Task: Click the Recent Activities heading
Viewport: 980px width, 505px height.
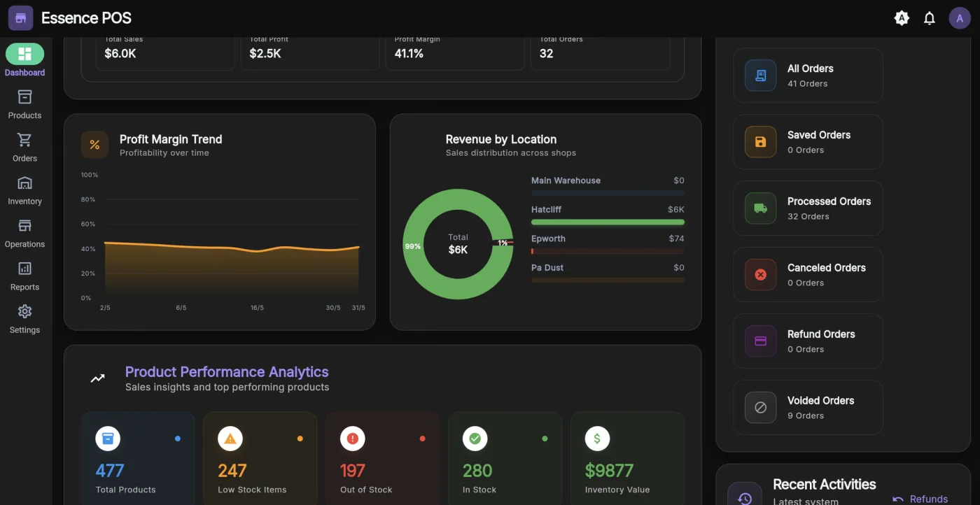Action: pyautogui.click(x=825, y=484)
